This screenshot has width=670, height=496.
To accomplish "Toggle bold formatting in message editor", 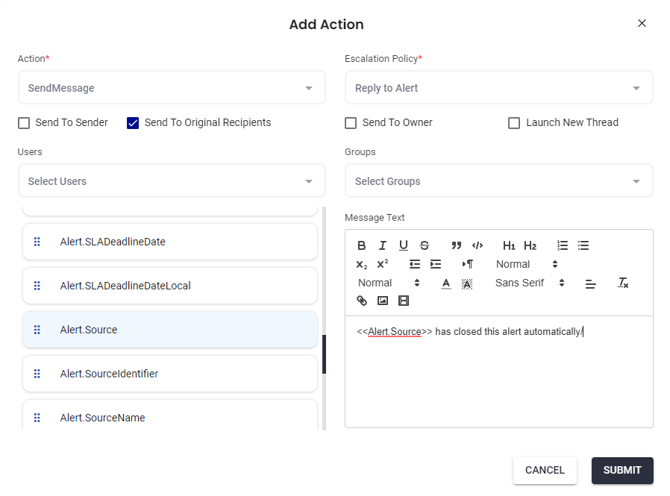I will (362, 246).
